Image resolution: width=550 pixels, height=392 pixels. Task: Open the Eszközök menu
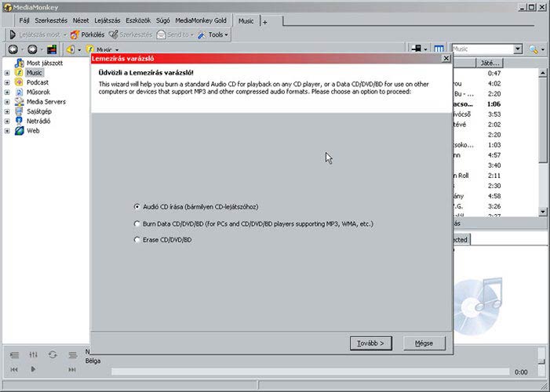(x=139, y=20)
